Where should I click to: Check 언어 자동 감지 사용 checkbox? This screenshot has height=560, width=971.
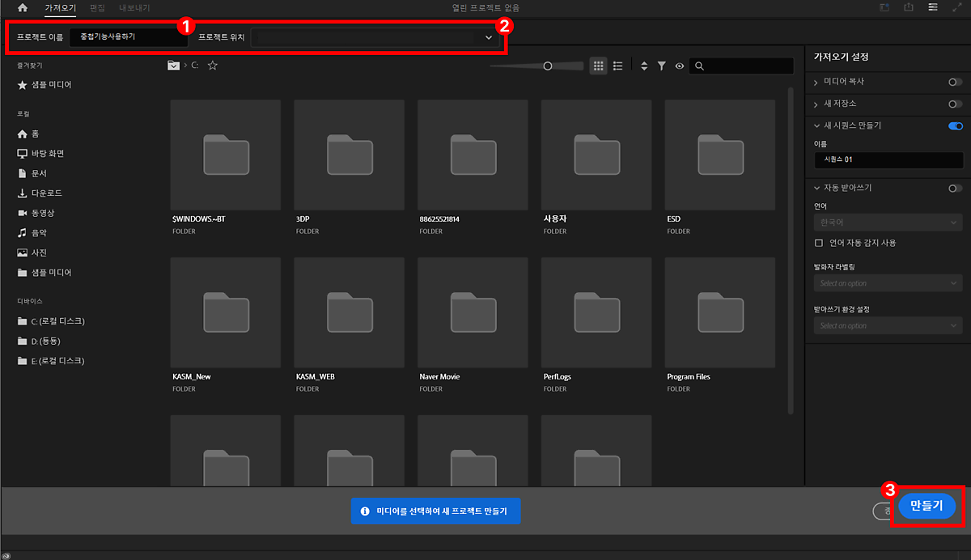coord(819,243)
